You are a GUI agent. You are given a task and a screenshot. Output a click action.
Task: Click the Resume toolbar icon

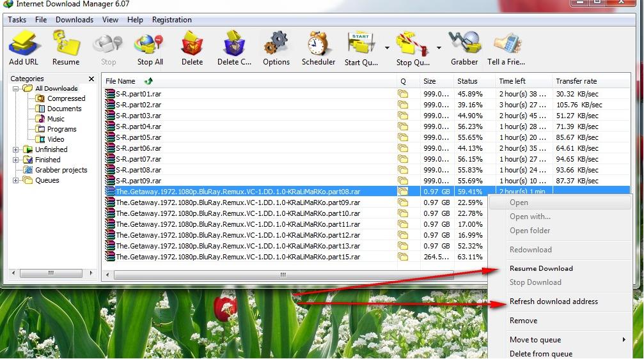click(66, 43)
